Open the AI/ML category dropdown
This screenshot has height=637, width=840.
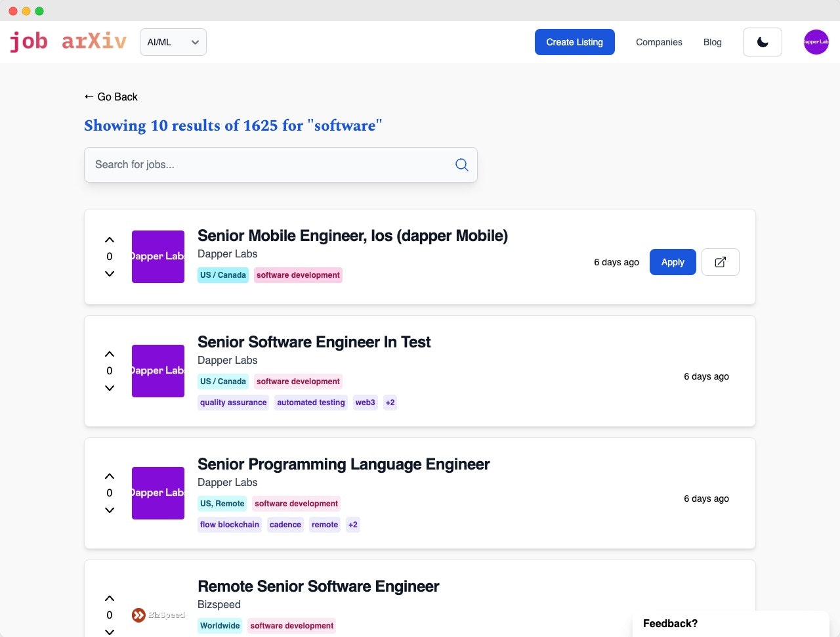173,42
